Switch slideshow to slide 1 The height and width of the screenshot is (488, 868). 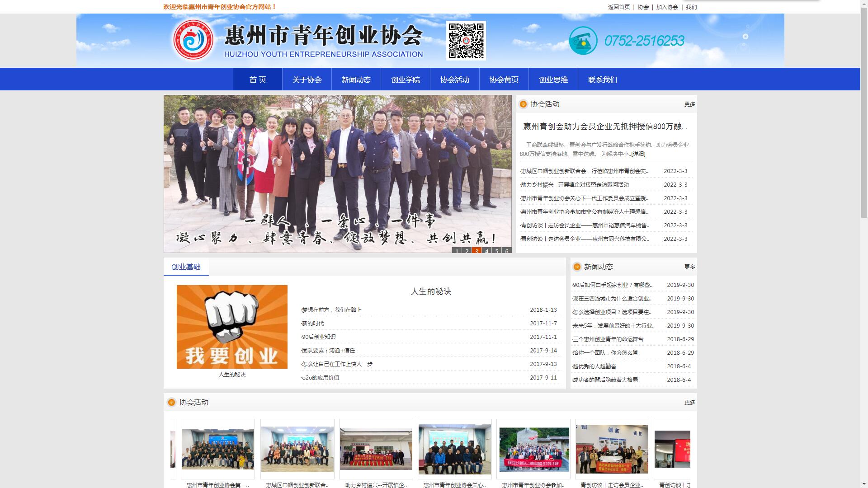coord(457,251)
